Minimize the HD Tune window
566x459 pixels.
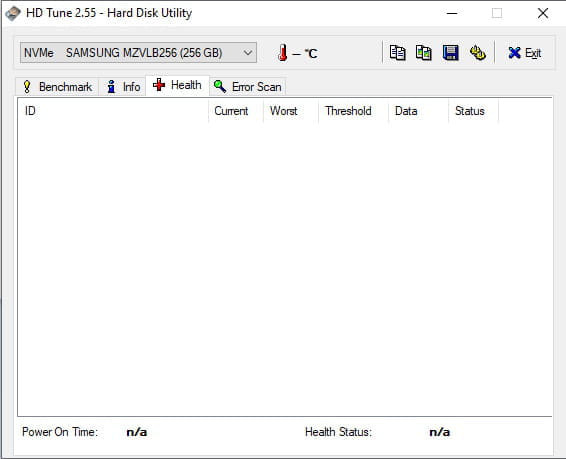[452, 13]
